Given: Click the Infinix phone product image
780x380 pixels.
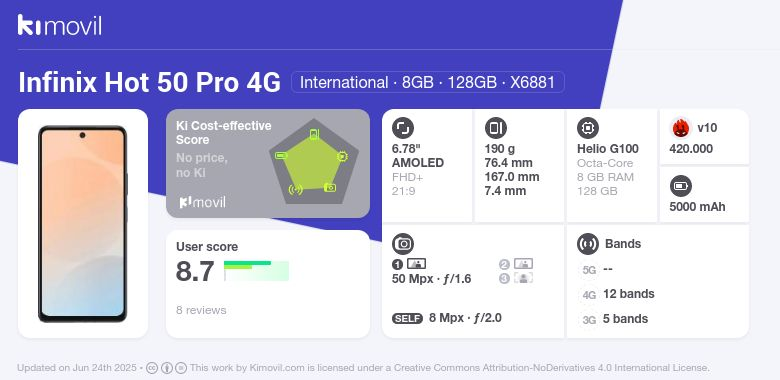Looking at the screenshot, I should pos(83,224).
